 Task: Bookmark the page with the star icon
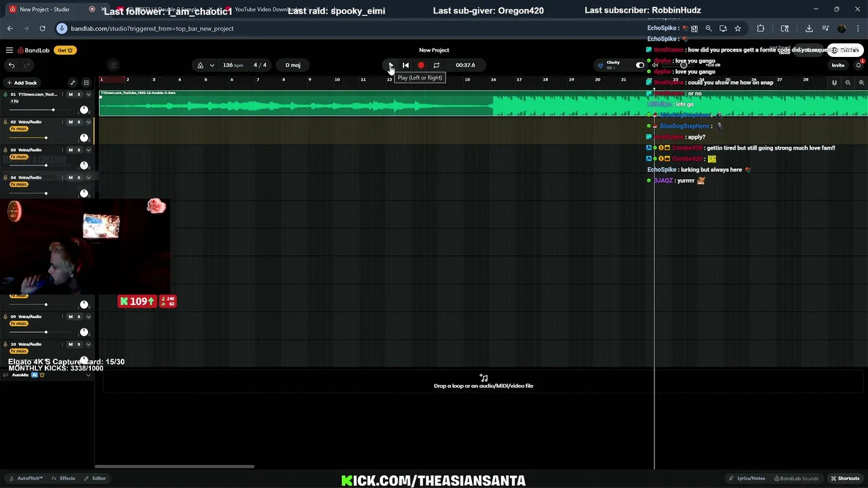click(738, 28)
